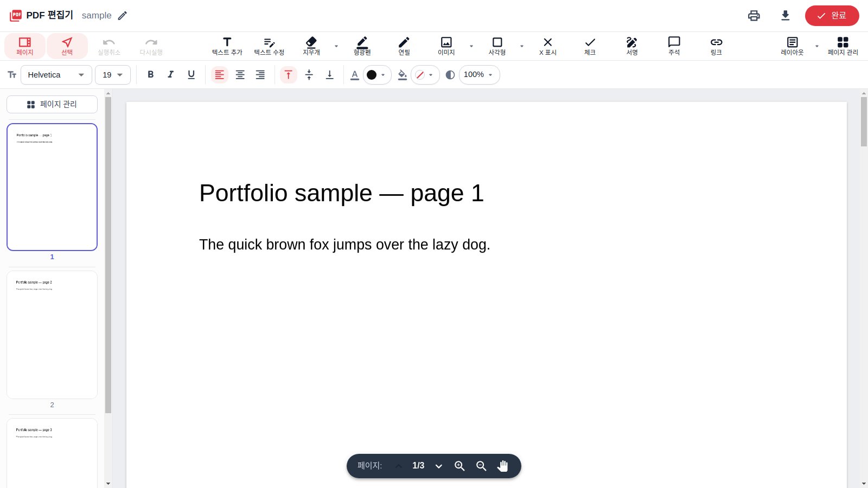The width and height of the screenshot is (868, 488).
Task: Open the black text color swatch
Action: 376,75
